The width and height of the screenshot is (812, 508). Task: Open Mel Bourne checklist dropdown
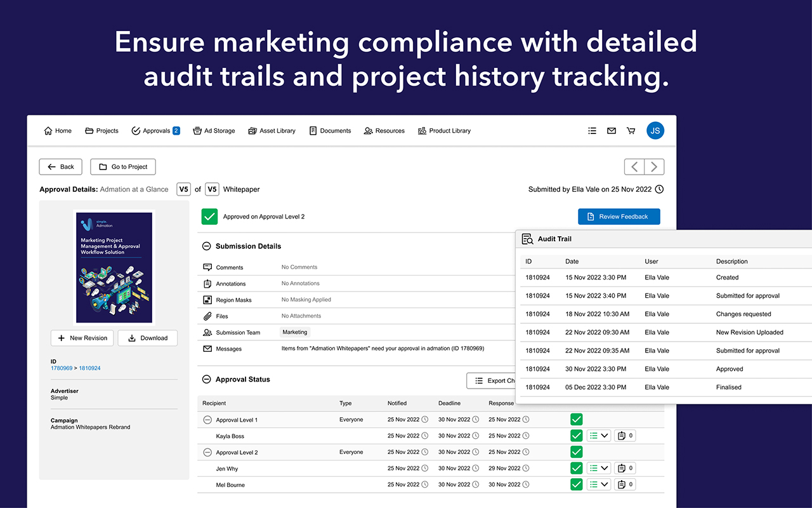[599, 484]
